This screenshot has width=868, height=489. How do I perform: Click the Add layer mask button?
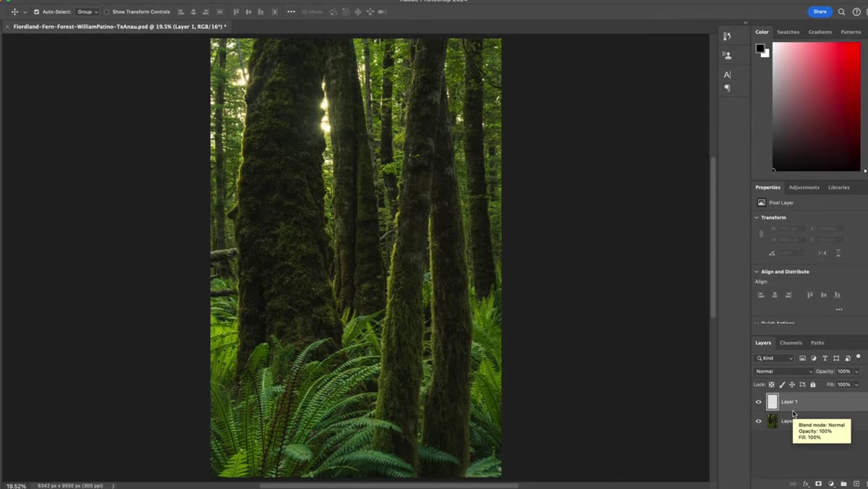point(818,483)
